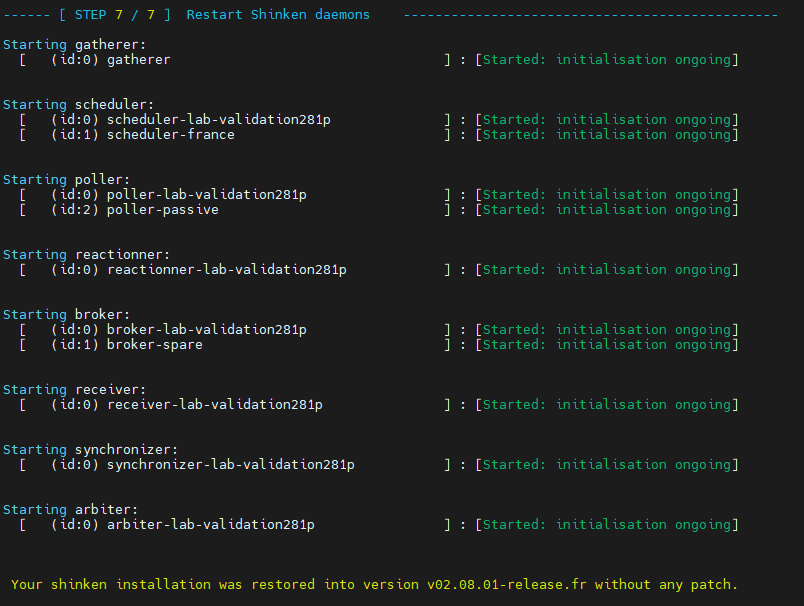This screenshot has height=606, width=804.
Task: Click the poller-passive daemon name
Action: coord(162,210)
